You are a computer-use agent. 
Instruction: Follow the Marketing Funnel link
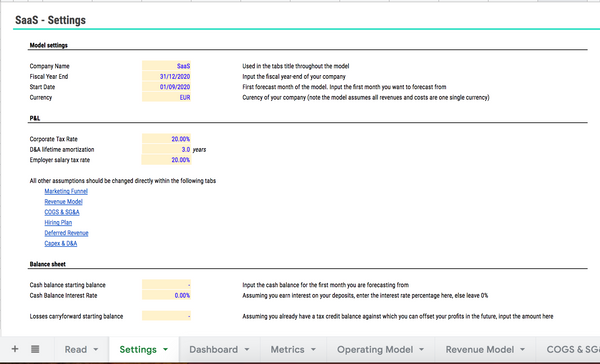pyautogui.click(x=66, y=191)
